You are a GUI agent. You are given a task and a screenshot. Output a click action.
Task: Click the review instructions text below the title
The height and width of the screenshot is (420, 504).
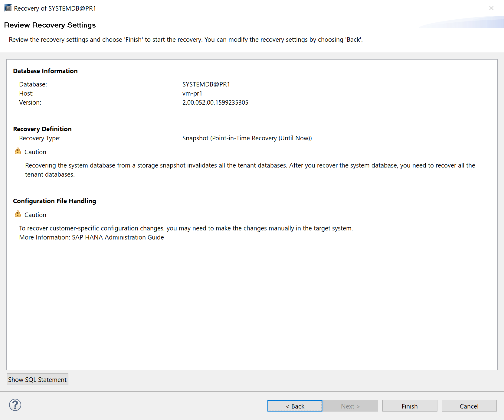[x=186, y=40]
